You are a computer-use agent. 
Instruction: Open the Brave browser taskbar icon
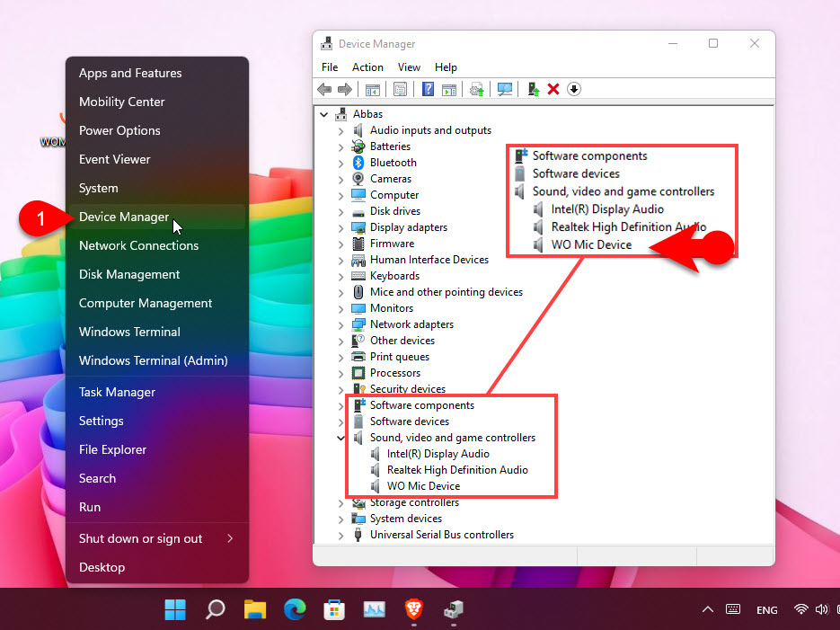[x=413, y=609]
